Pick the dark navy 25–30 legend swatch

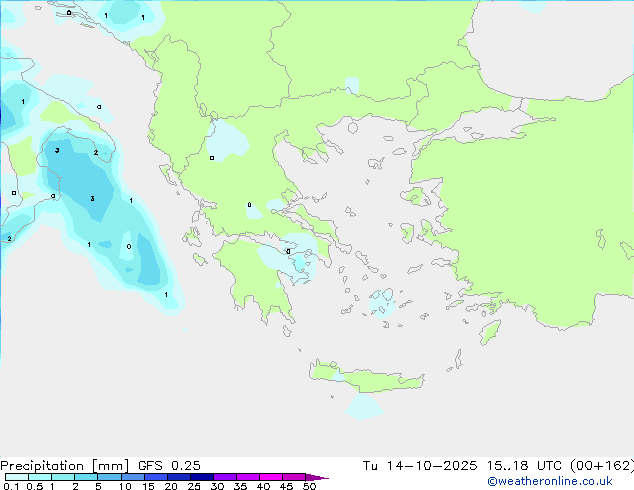202,477
